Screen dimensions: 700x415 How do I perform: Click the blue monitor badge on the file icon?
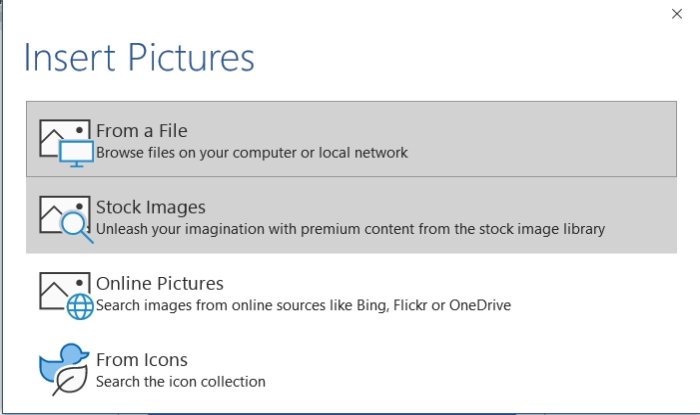[x=75, y=153]
